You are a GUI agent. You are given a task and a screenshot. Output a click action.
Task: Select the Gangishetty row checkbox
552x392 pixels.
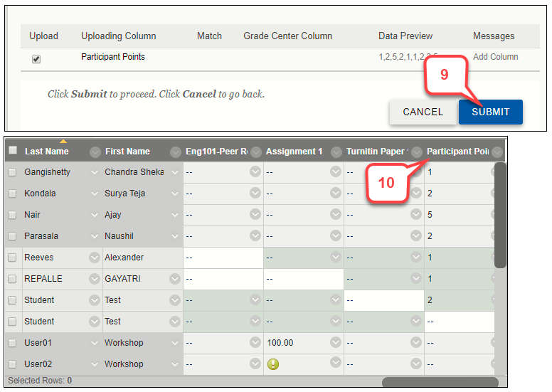[x=12, y=172]
